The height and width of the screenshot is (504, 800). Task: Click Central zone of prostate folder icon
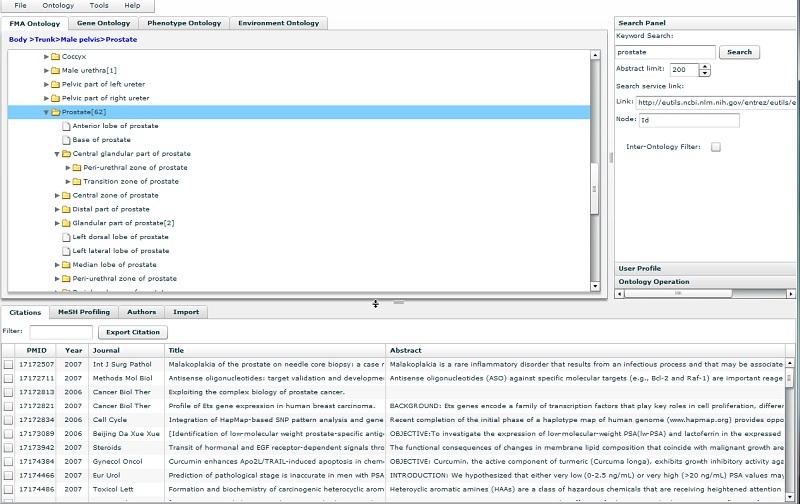pos(66,195)
